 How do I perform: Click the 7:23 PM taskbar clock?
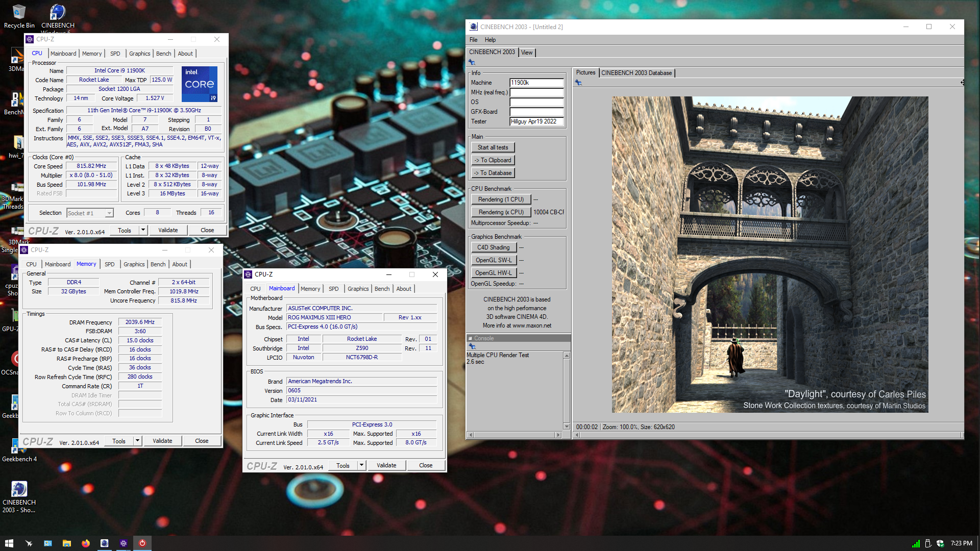[x=962, y=543]
